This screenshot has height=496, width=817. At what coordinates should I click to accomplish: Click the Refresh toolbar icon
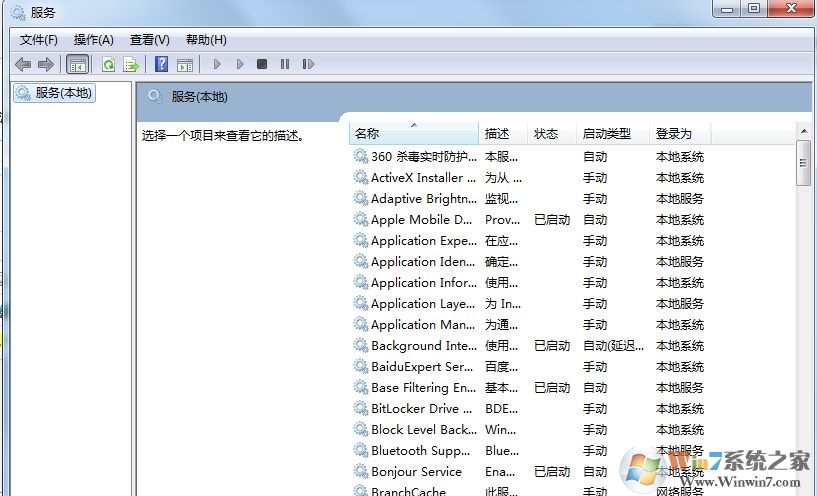click(x=108, y=65)
